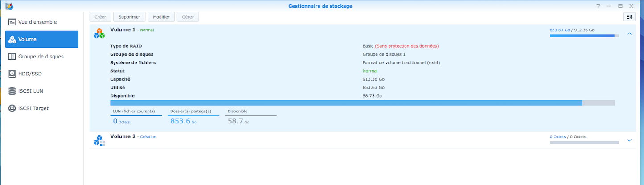Viewport: 644px width, 185px height.
Task: Click the large Volume 1 capacity bar
Action: point(362,103)
